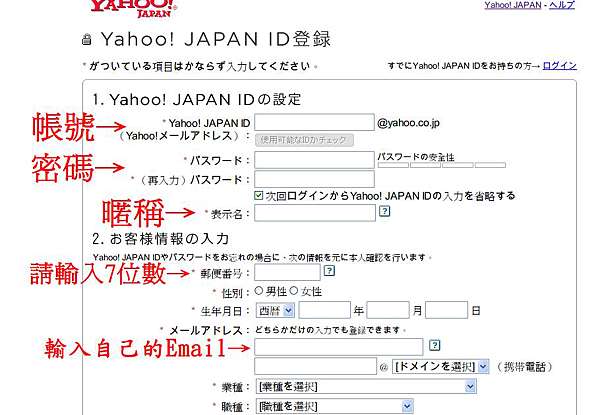Image resolution: width=600 pixels, height=415 pixels.
Task: Focus the 携帯電話 mail address field
Action: 316,366
